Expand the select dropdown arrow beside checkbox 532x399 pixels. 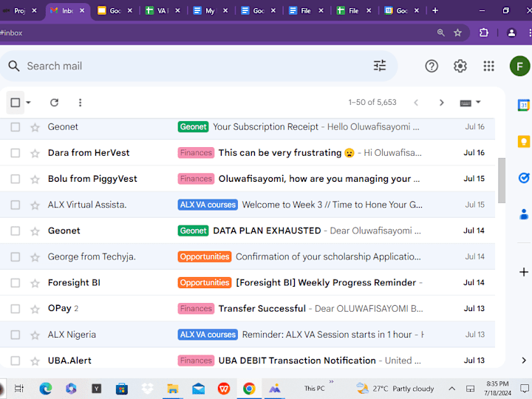click(29, 103)
